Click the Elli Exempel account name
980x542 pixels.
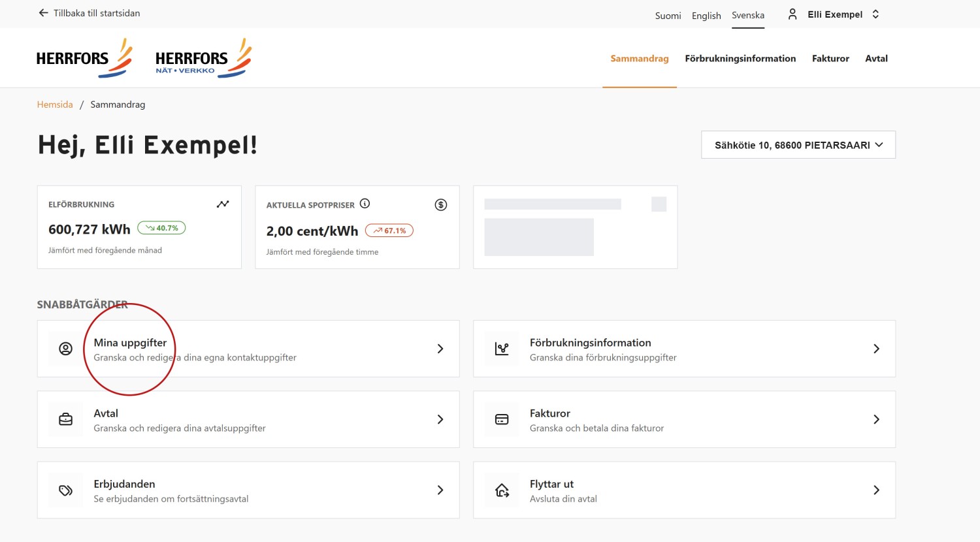(x=835, y=14)
